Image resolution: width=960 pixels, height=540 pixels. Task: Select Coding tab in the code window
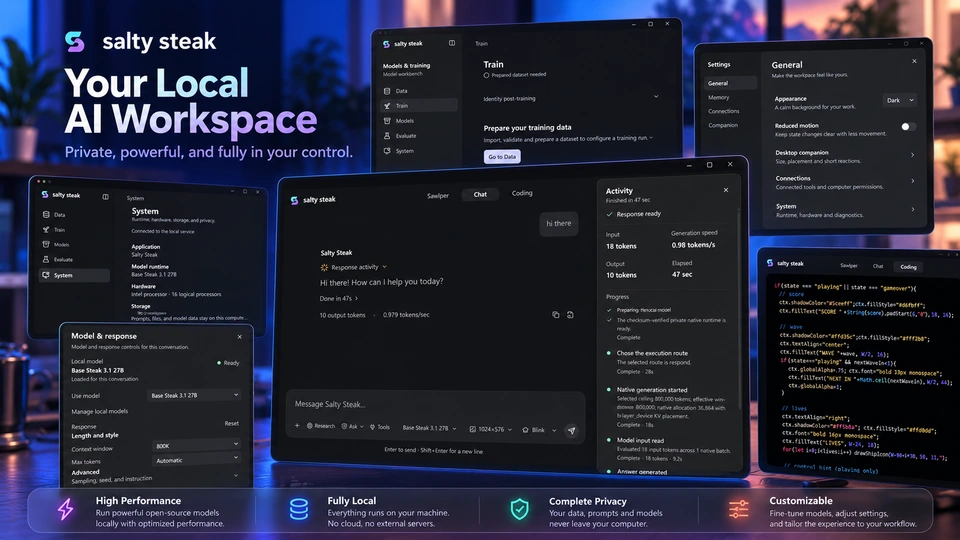(909, 267)
